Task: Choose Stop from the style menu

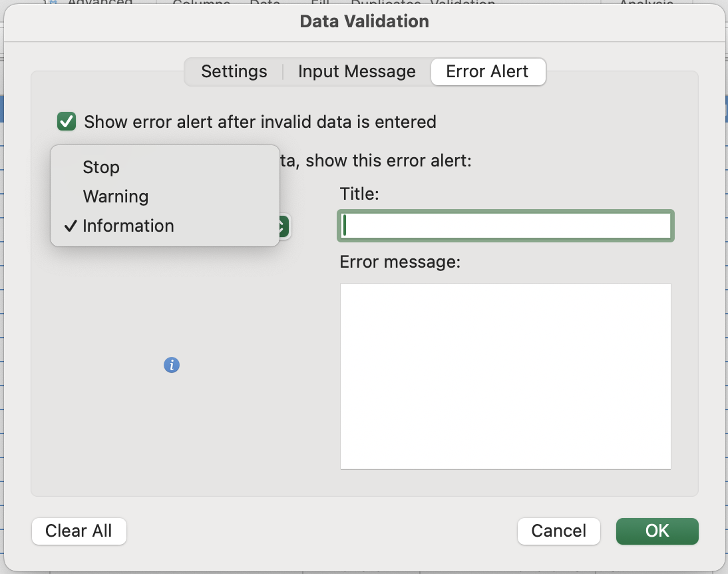Action: 101,167
